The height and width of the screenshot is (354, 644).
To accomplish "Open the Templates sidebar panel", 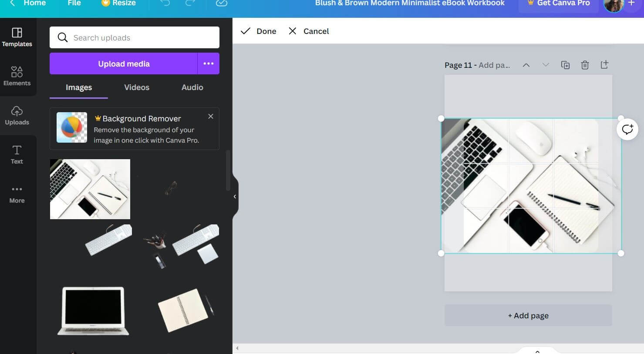I will 17,37.
